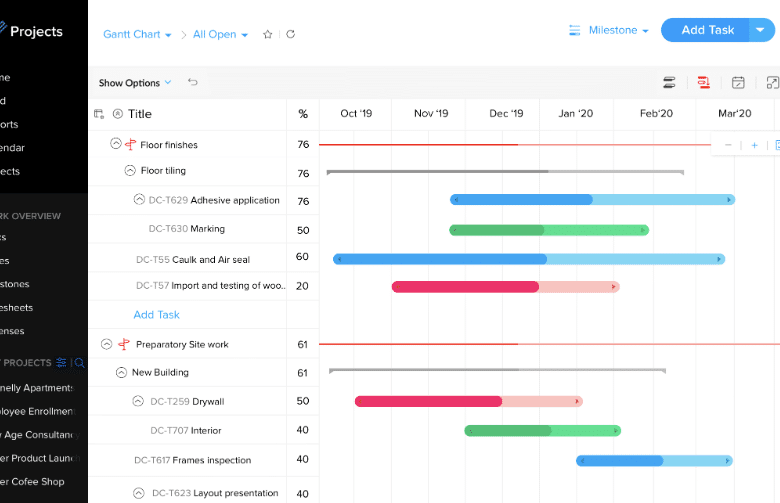The image size is (780, 503).
Task: Click the undo arrow icon
Action: 193,83
